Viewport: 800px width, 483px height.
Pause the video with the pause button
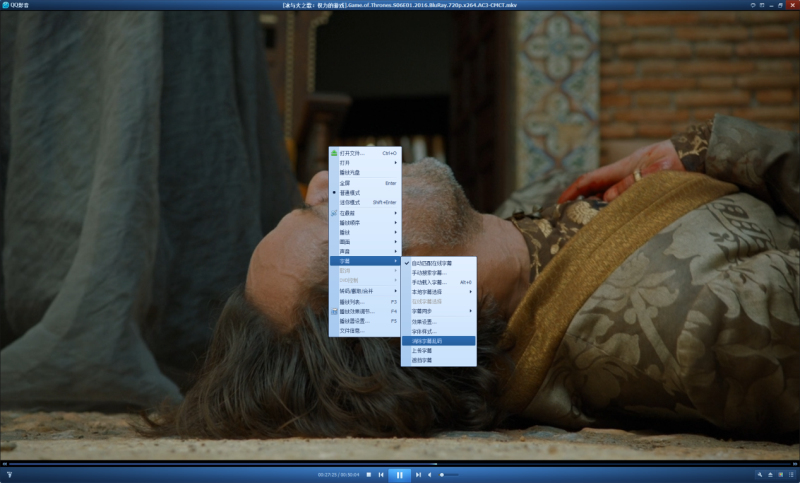399,475
